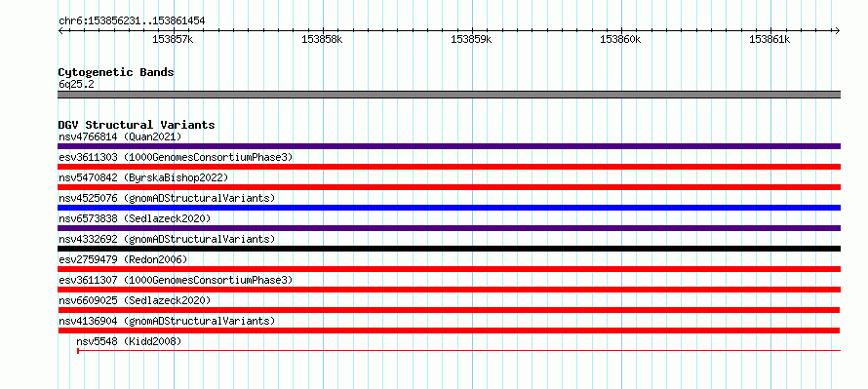This screenshot has height=389, width=868.
Task: Click the 153861k ruler tick label
Action: (769, 40)
